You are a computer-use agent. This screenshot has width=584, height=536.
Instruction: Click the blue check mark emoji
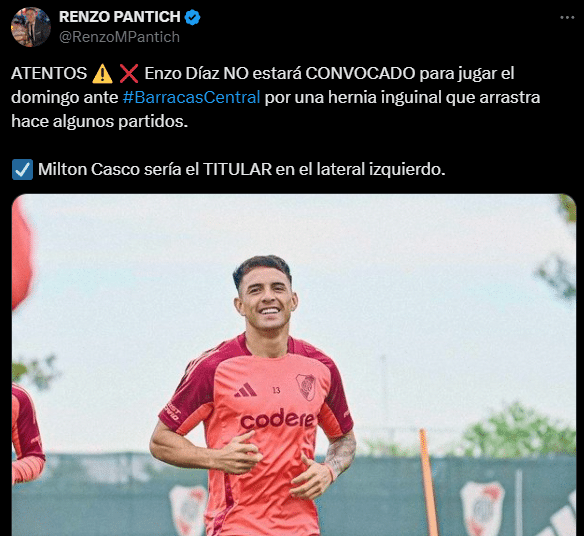[x=22, y=169]
